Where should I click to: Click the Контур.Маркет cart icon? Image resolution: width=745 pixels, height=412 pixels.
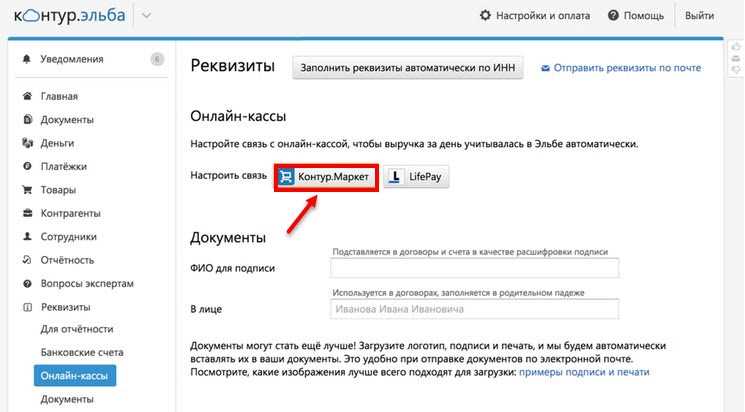[x=286, y=177]
